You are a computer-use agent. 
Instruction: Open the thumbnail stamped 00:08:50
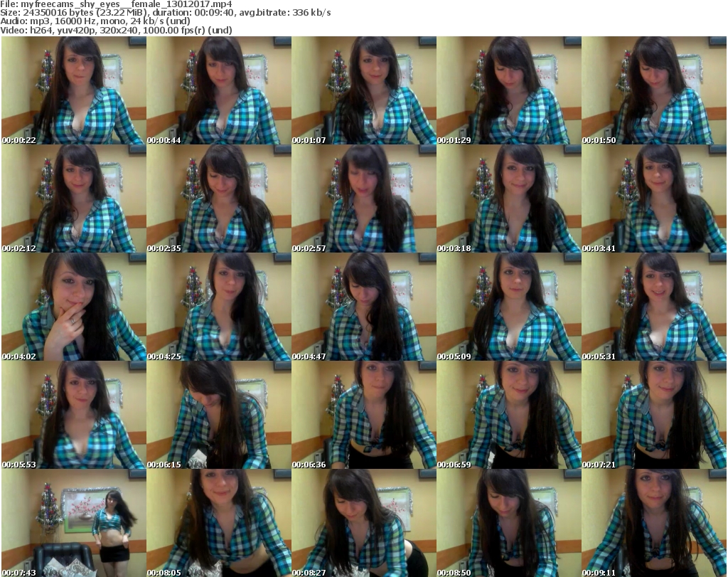point(509,523)
